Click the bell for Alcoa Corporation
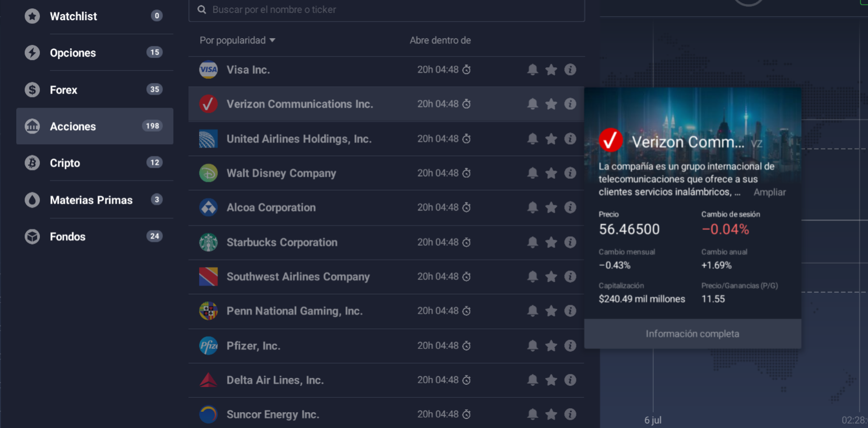Screen dimensions: 868x428 tap(533, 208)
